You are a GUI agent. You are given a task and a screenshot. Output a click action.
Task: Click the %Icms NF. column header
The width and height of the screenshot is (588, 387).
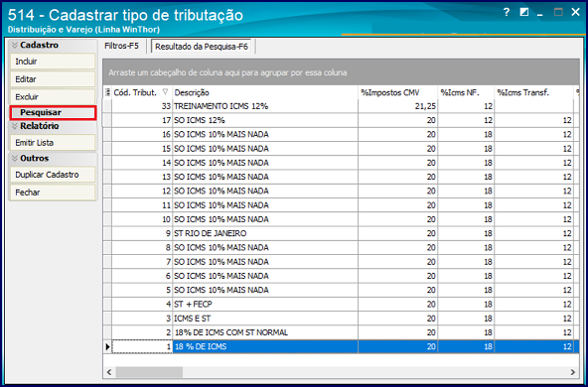pyautogui.click(x=466, y=92)
